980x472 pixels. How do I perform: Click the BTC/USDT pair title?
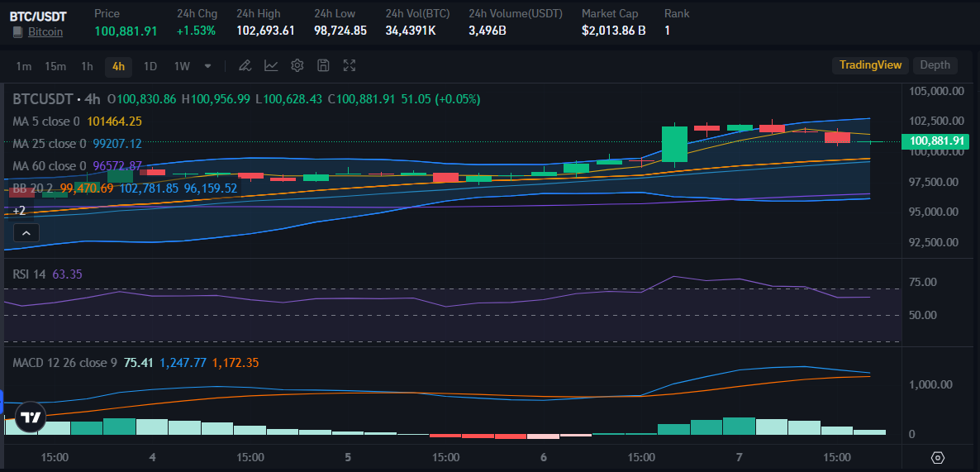click(x=38, y=17)
